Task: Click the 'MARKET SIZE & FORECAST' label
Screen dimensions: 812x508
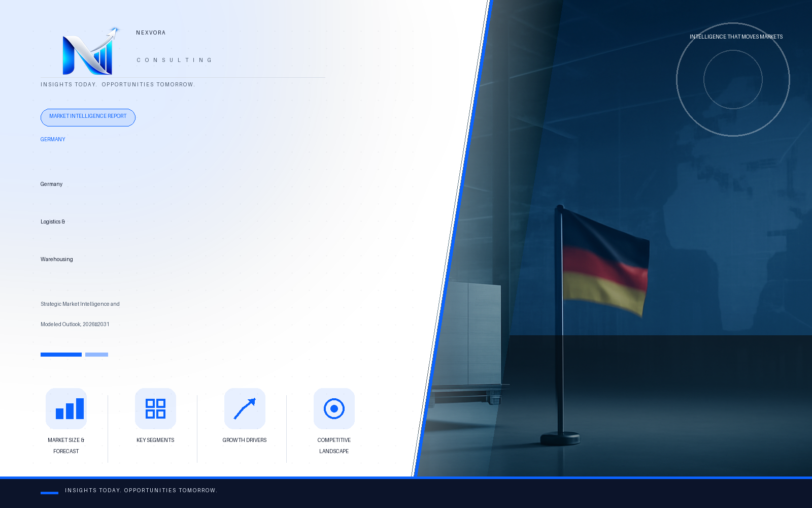Action: (66, 446)
